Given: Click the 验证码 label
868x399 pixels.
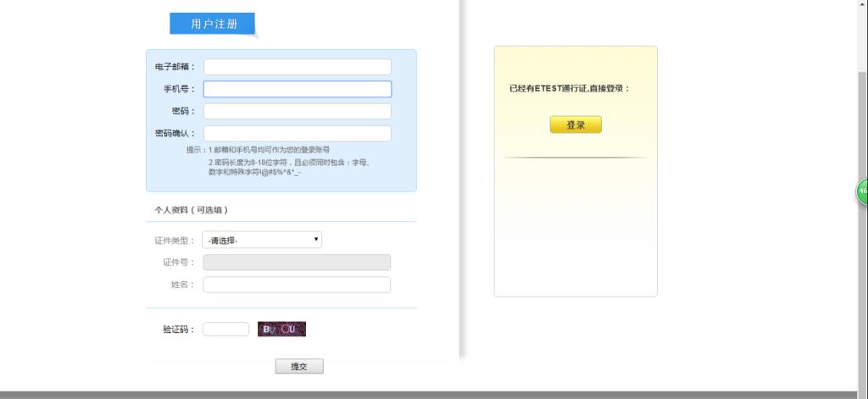Looking at the screenshot, I should click(178, 330).
